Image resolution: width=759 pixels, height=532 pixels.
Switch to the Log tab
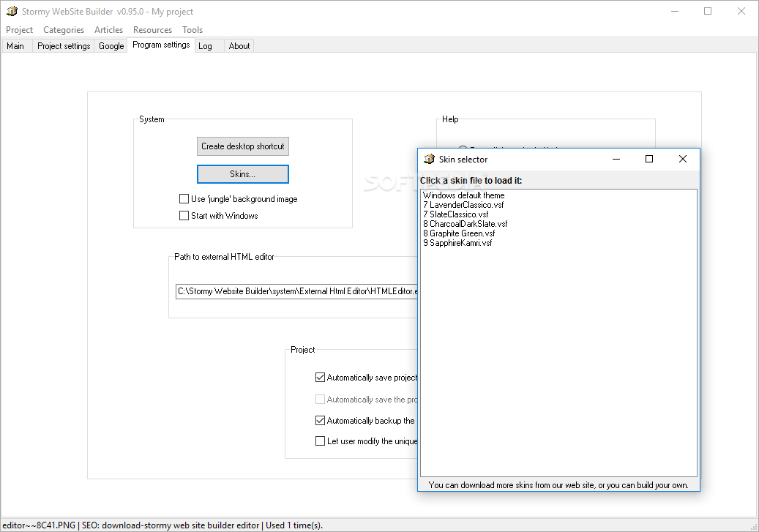(x=209, y=46)
